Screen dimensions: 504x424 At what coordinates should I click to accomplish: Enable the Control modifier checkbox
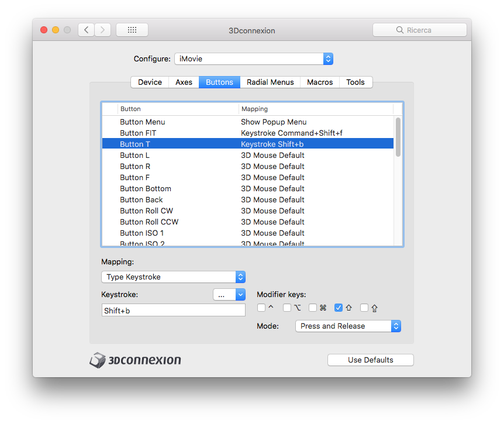261,308
